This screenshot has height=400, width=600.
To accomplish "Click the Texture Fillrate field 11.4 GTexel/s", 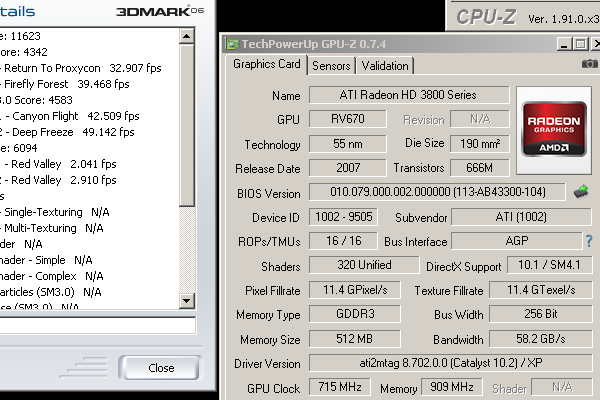I will pyautogui.click(x=541, y=290).
